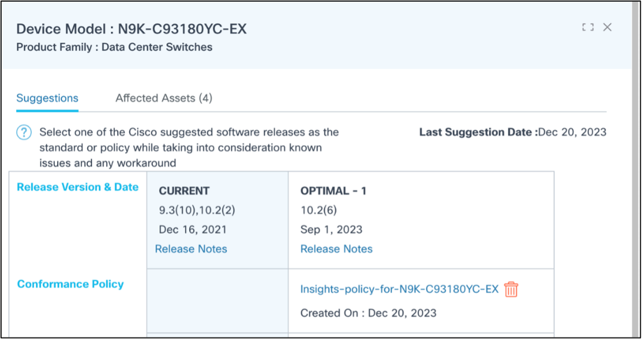Click the OPTIMAL - 1 column header
This screenshot has height=340, width=644.
(x=333, y=191)
